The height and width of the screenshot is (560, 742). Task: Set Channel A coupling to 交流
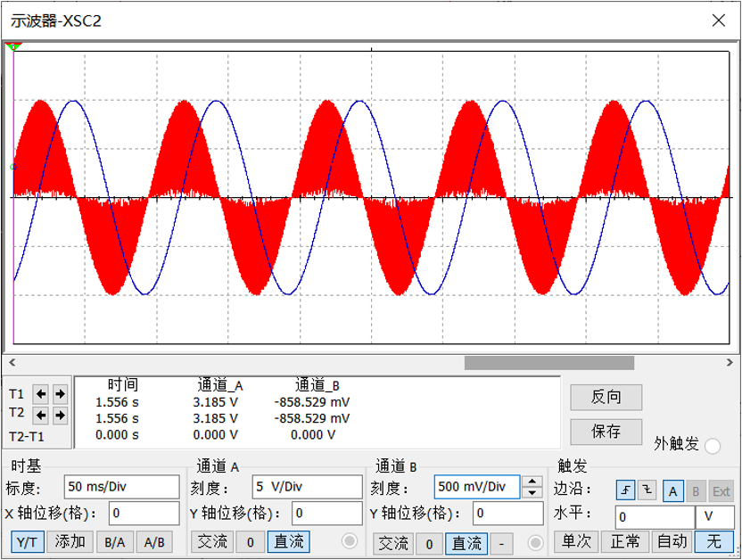pos(212,542)
